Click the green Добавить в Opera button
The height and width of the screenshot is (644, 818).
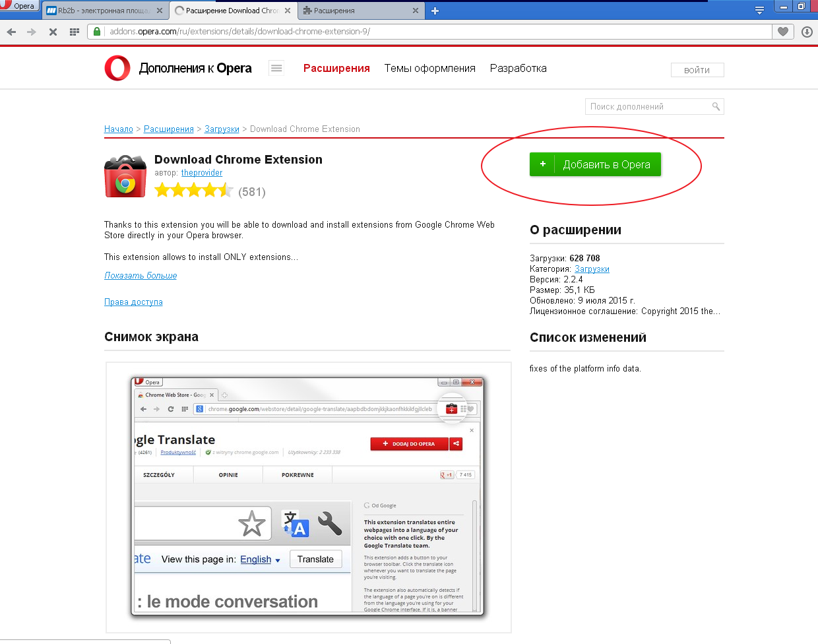click(x=595, y=164)
